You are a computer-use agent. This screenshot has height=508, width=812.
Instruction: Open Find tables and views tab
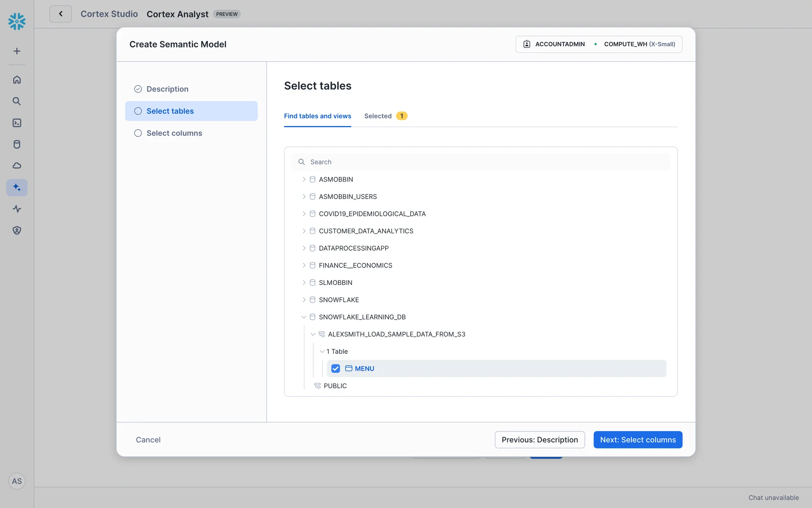pyautogui.click(x=317, y=116)
